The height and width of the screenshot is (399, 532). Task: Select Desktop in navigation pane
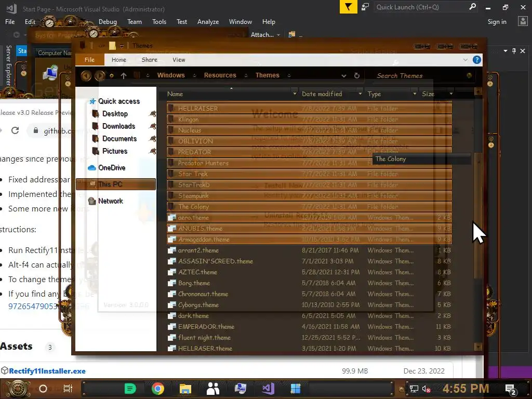pyautogui.click(x=115, y=114)
